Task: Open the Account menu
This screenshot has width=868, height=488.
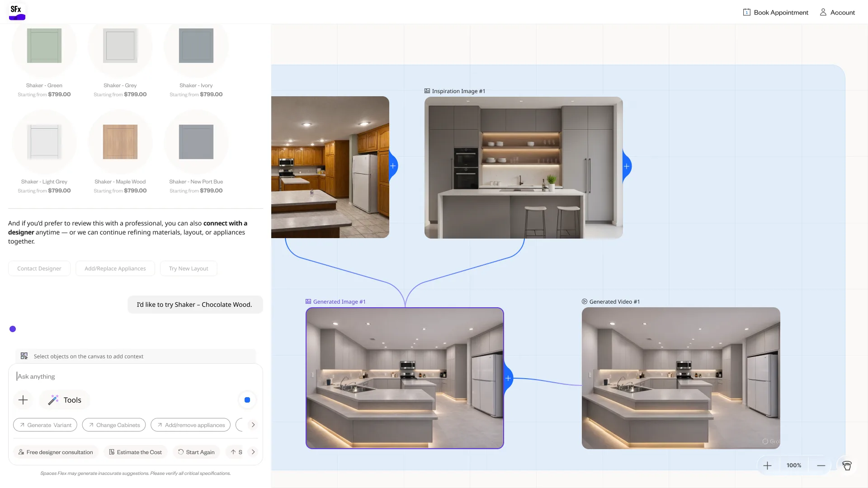Action: pyautogui.click(x=837, y=12)
